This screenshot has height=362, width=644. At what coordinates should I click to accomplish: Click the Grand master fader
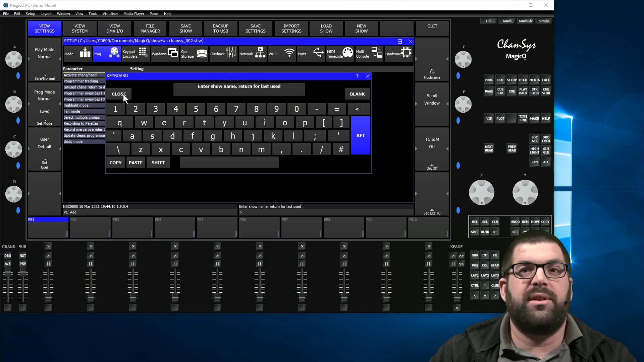[7, 274]
